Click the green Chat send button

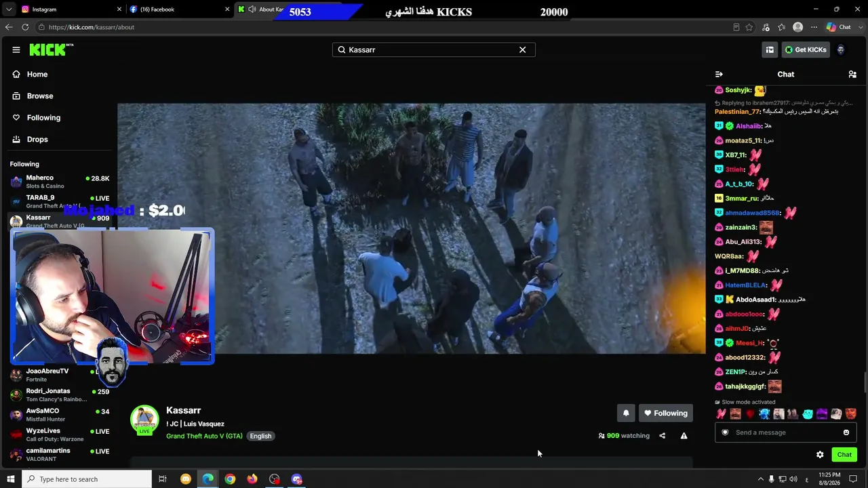coord(844,454)
